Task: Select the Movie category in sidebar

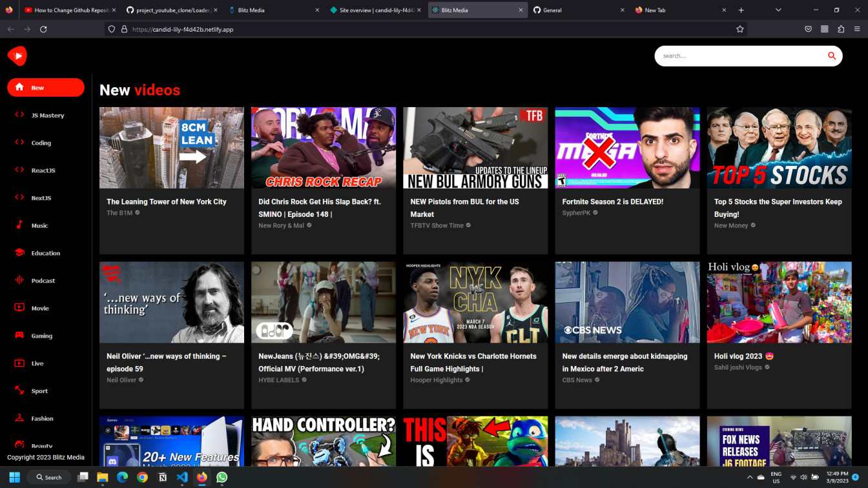Action: point(39,308)
